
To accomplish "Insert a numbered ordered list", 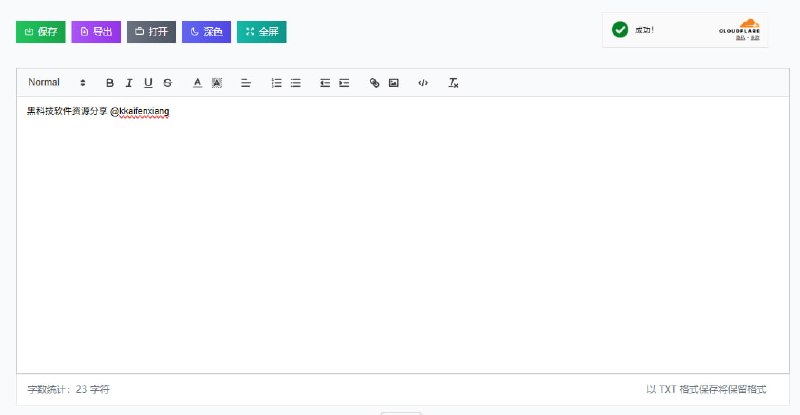I will [277, 83].
